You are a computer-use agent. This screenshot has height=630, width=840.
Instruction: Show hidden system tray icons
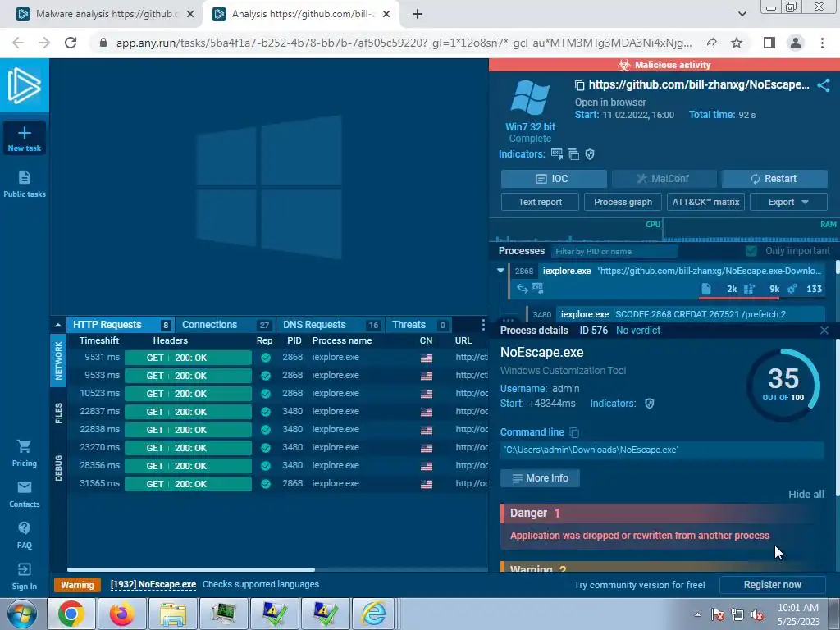coord(697,614)
